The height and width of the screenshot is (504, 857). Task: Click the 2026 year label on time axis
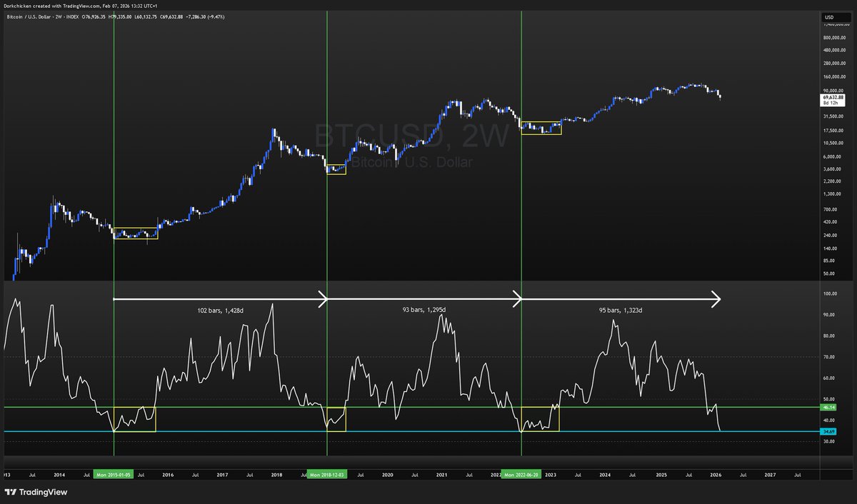point(716,474)
